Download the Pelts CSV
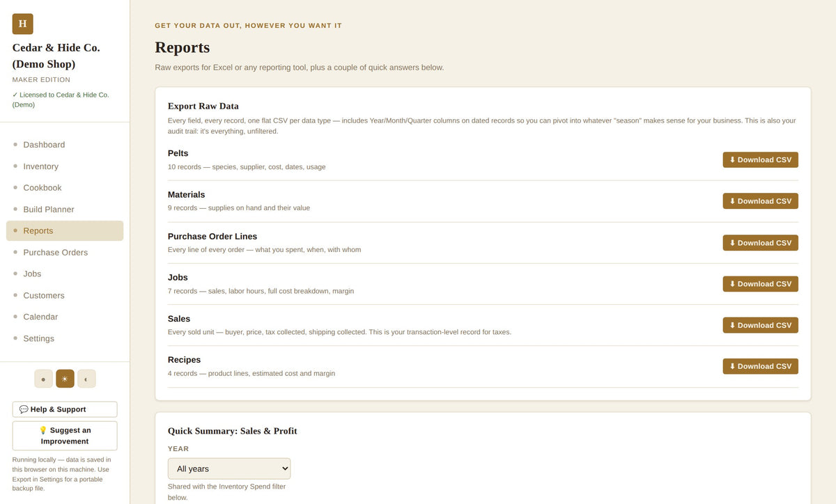Image resolution: width=836 pixels, height=504 pixels. [x=760, y=160]
